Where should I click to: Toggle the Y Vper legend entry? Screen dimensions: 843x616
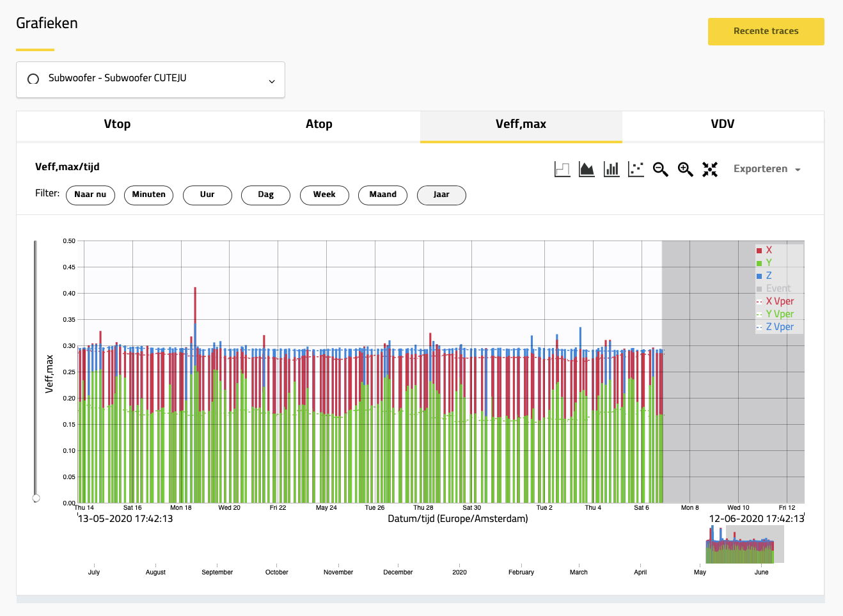779,314
